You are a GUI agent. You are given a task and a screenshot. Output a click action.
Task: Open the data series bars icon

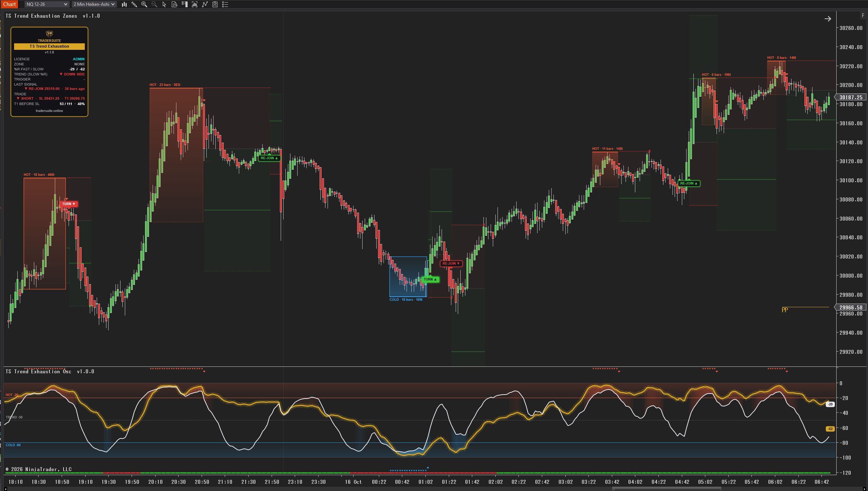pyautogui.click(x=194, y=4)
